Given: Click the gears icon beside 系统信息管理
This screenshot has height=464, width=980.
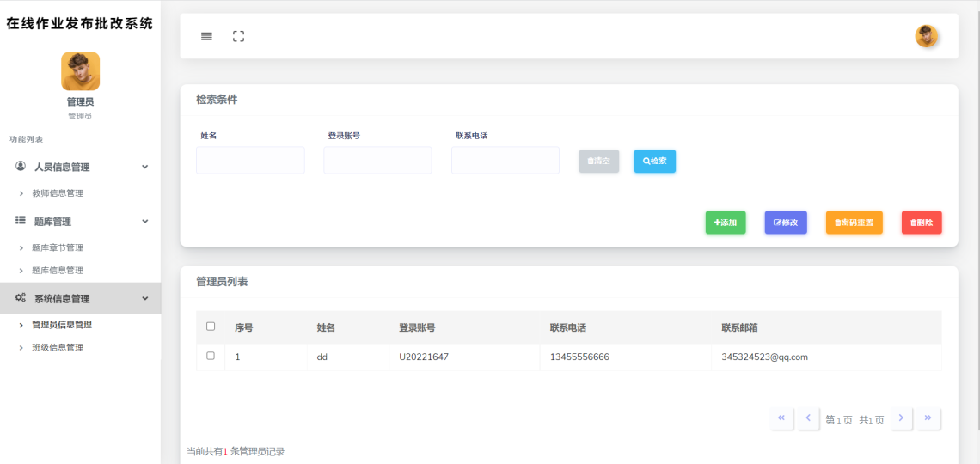Looking at the screenshot, I should click(x=21, y=298).
